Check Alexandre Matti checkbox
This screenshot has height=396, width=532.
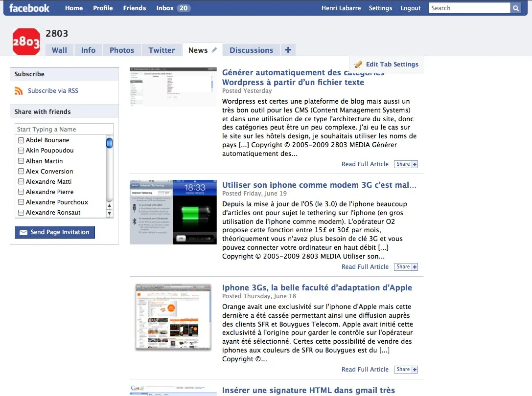coord(21,181)
